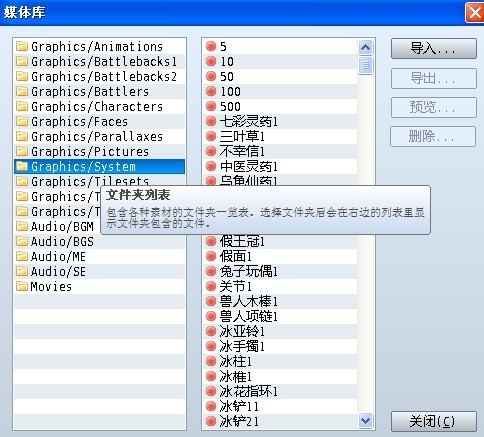Click the red dot next to 假面1
The height and width of the screenshot is (437, 484).
point(211,256)
